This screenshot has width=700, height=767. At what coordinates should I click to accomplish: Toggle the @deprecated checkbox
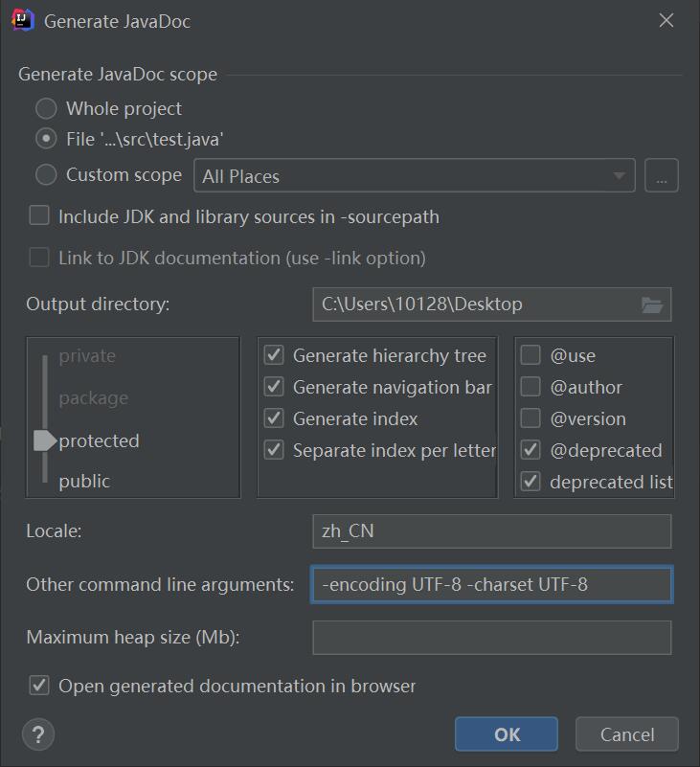531,450
